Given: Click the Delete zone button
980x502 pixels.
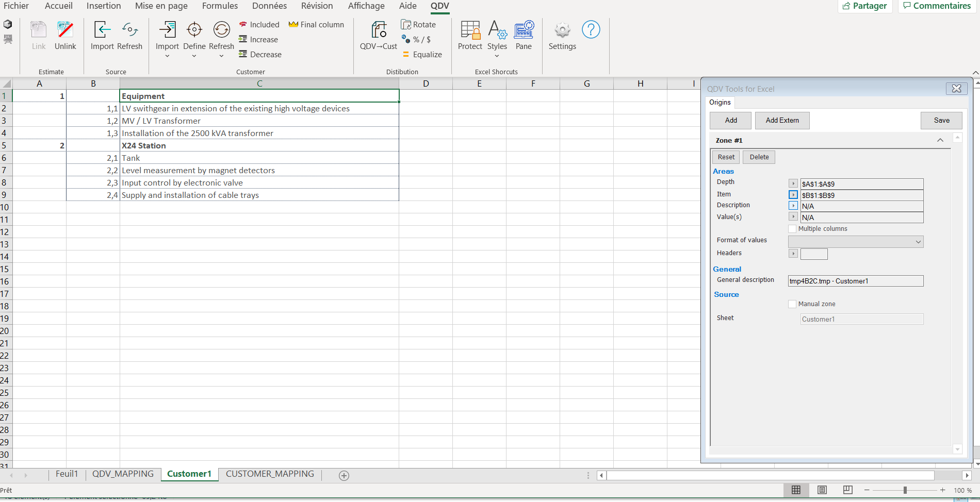Looking at the screenshot, I should (759, 157).
